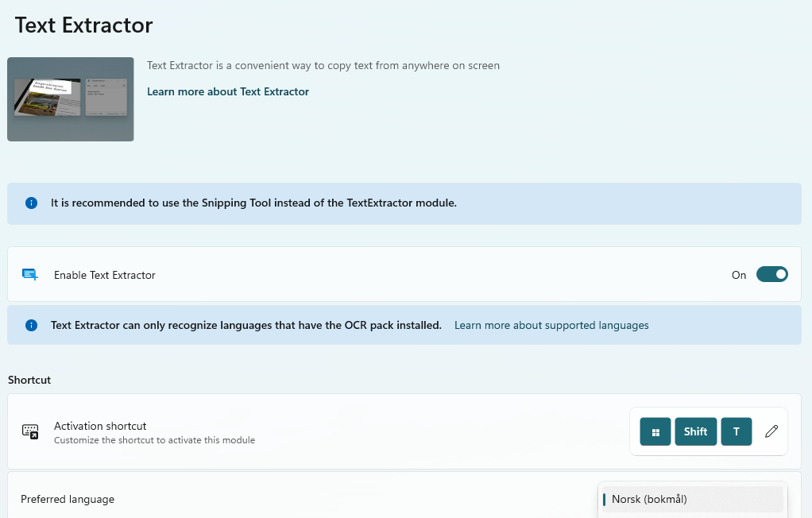Click the Text Extractor page title

84,25
